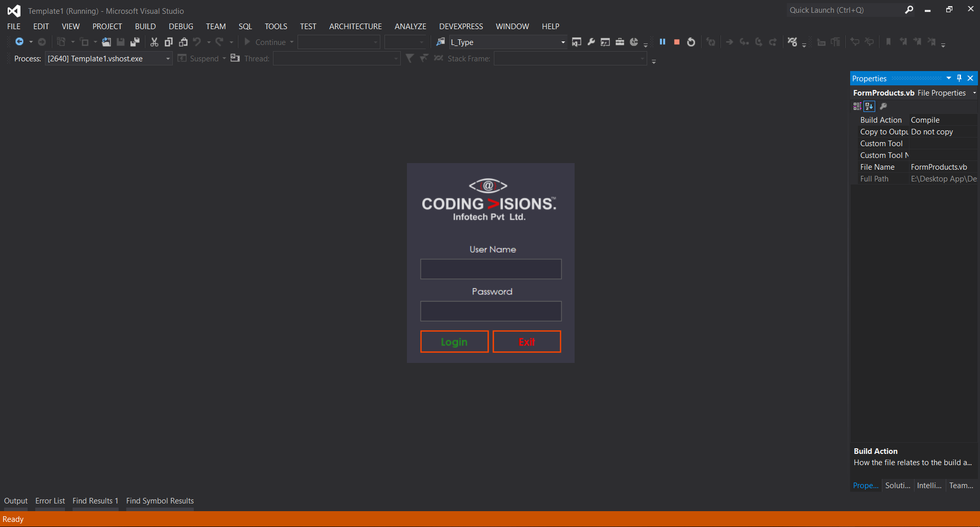Expand the Process selector dropdown
The height and width of the screenshot is (527, 980).
click(x=168, y=59)
